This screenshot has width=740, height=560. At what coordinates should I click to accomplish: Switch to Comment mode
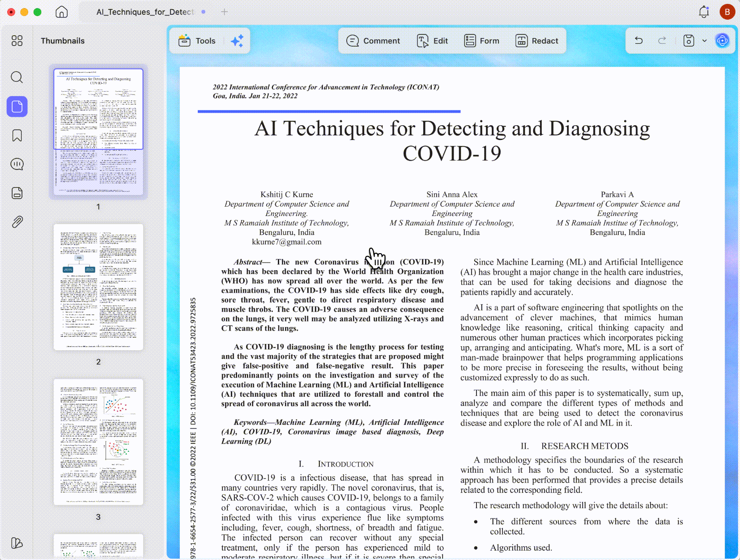click(x=373, y=41)
